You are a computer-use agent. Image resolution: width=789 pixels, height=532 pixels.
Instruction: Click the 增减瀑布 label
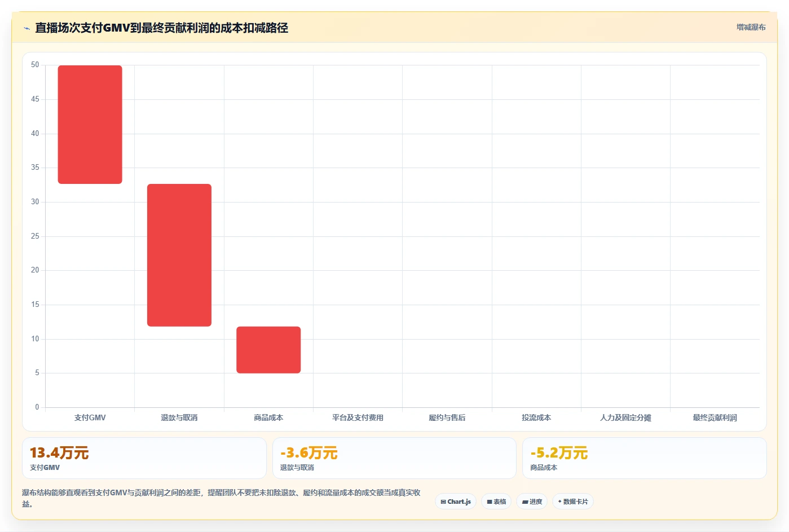click(x=751, y=27)
